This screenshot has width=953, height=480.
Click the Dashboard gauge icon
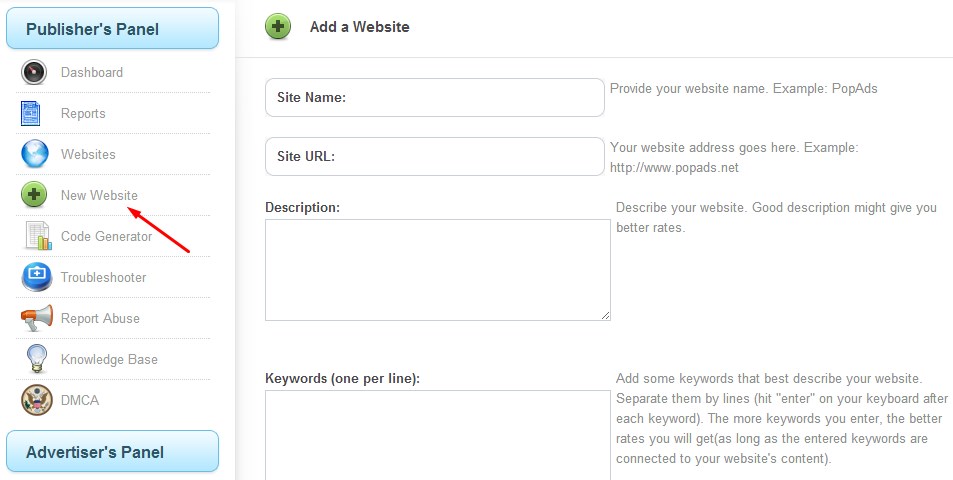pyautogui.click(x=35, y=73)
